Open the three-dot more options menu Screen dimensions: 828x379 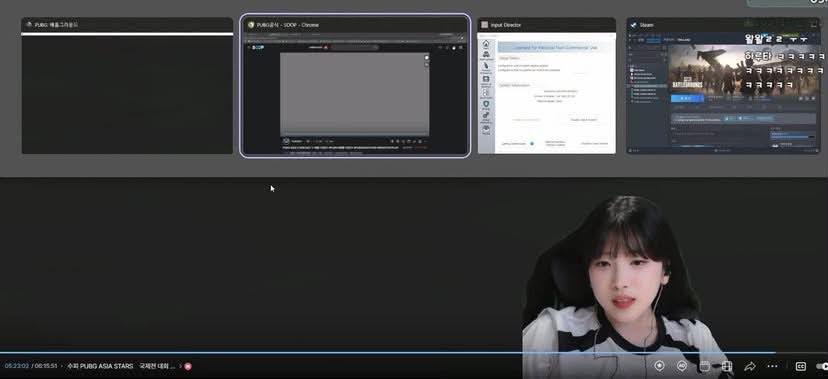772,366
